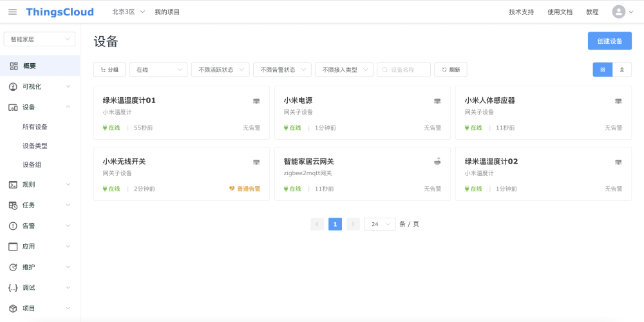This screenshot has width=644, height=322.
Task: Open 我的项目 in top navigation
Action: click(x=167, y=12)
